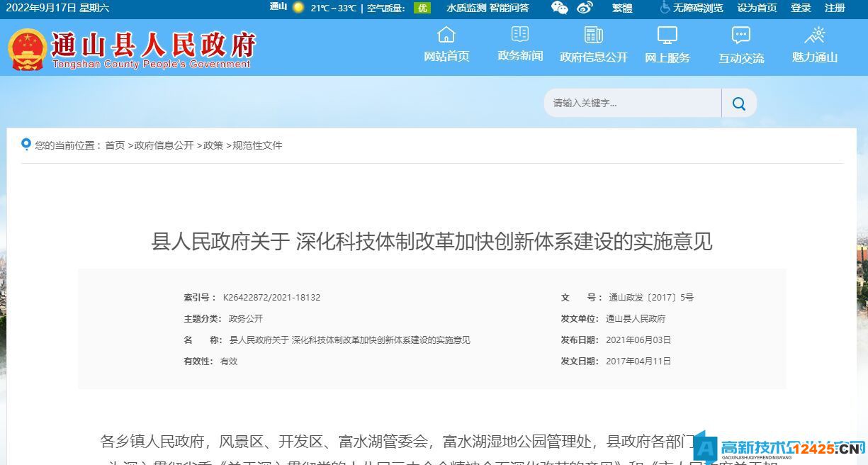Select the monitor icon above 网上服务
The width and height of the screenshot is (868, 465).
point(667,33)
